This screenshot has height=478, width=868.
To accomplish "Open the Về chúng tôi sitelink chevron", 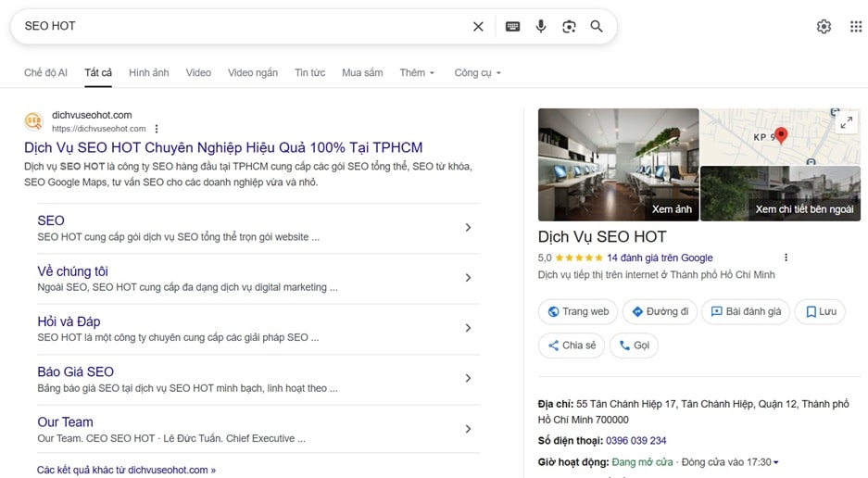I will pyautogui.click(x=469, y=278).
